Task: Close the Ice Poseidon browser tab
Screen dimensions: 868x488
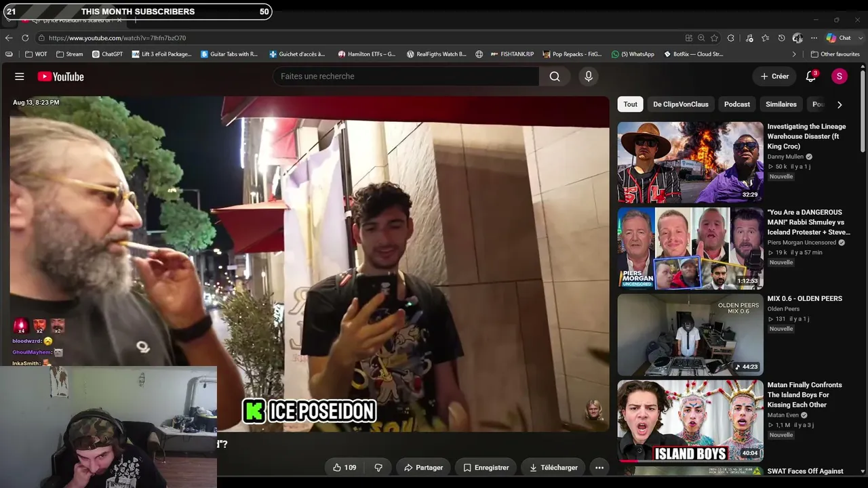Action: 119,20
